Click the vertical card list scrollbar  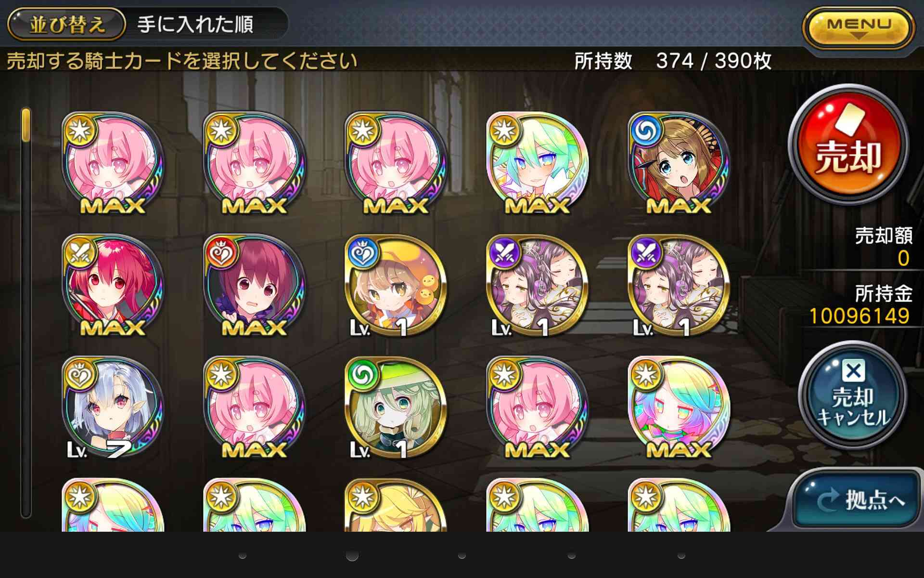click(x=26, y=313)
